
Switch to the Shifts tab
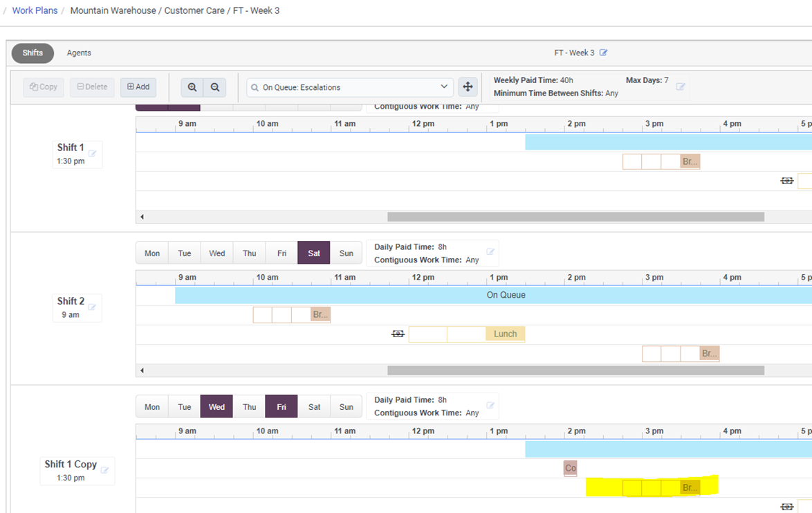(33, 53)
